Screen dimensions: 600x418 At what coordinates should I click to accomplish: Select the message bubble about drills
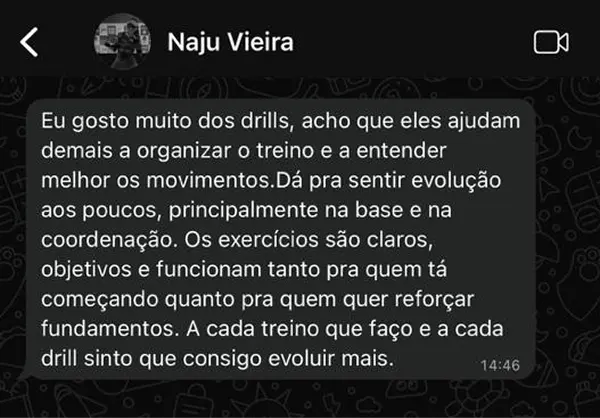coord(280,239)
